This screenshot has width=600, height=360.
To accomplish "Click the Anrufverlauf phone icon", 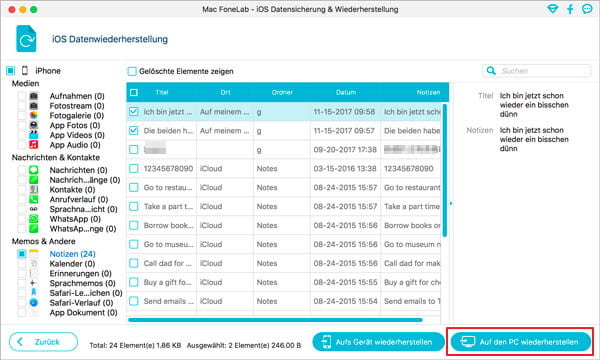I will pyautogui.click(x=34, y=199).
